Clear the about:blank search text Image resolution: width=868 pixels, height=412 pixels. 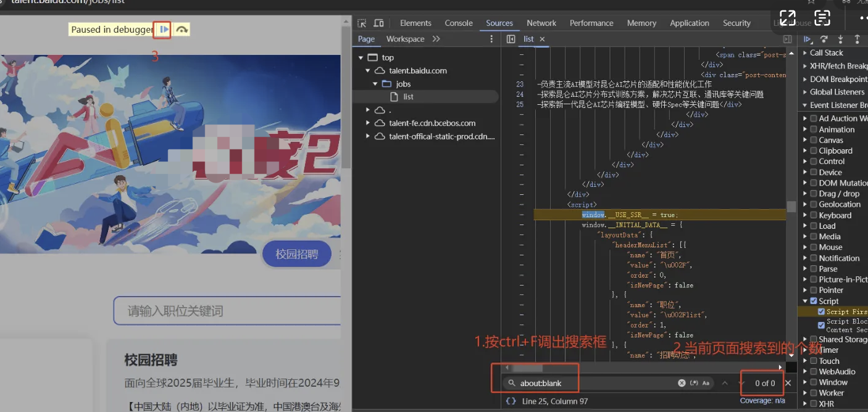pos(682,383)
